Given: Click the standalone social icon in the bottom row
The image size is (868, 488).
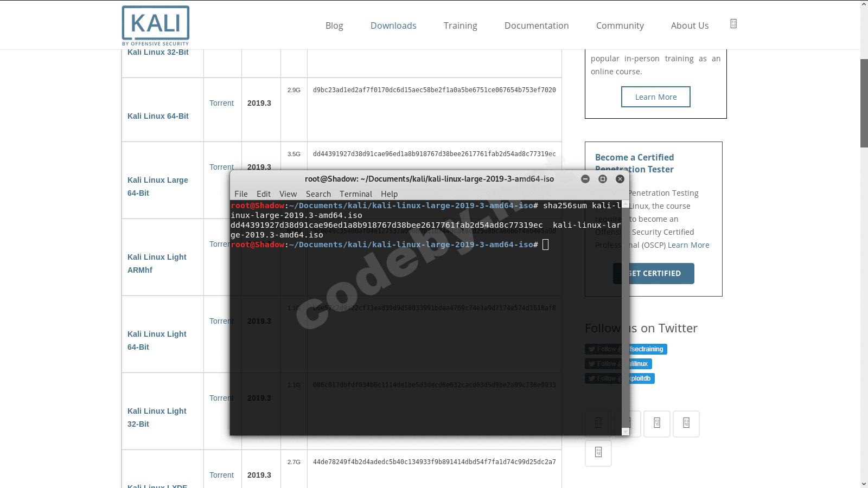Looking at the screenshot, I should click(x=598, y=453).
